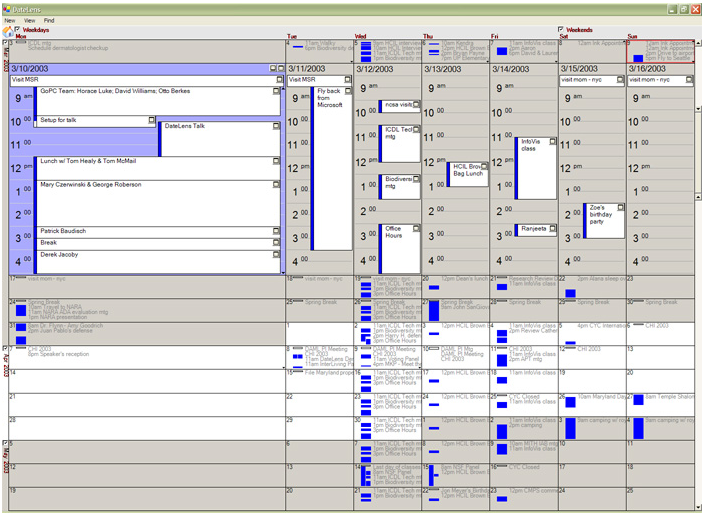
Task: Click the 3/11/2003 day header
Action: (x=320, y=69)
